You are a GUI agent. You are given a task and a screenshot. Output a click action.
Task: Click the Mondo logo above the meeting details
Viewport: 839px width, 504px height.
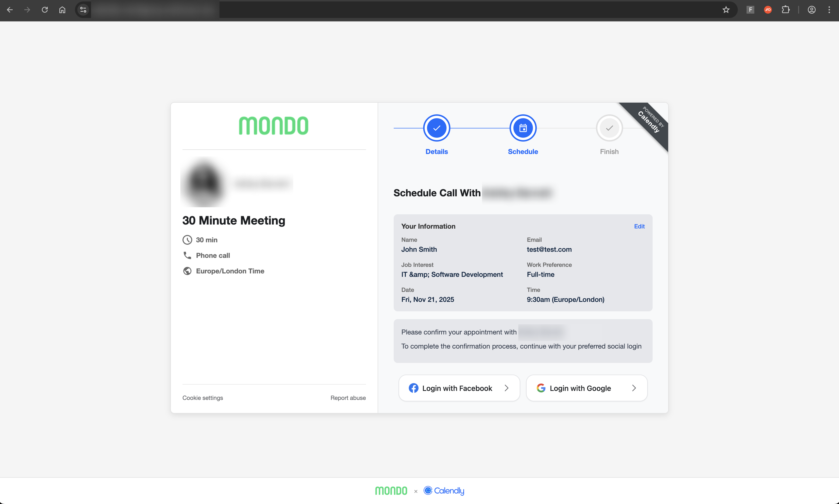point(274,125)
